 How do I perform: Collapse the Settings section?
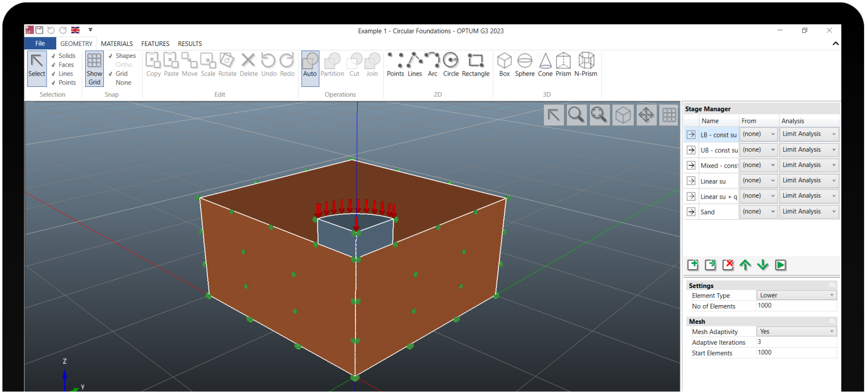click(832, 286)
